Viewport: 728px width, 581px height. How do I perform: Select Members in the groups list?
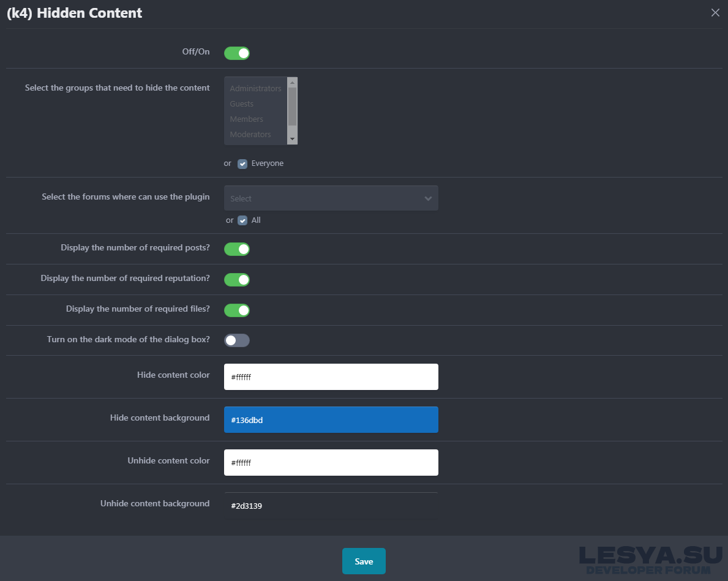(x=247, y=119)
